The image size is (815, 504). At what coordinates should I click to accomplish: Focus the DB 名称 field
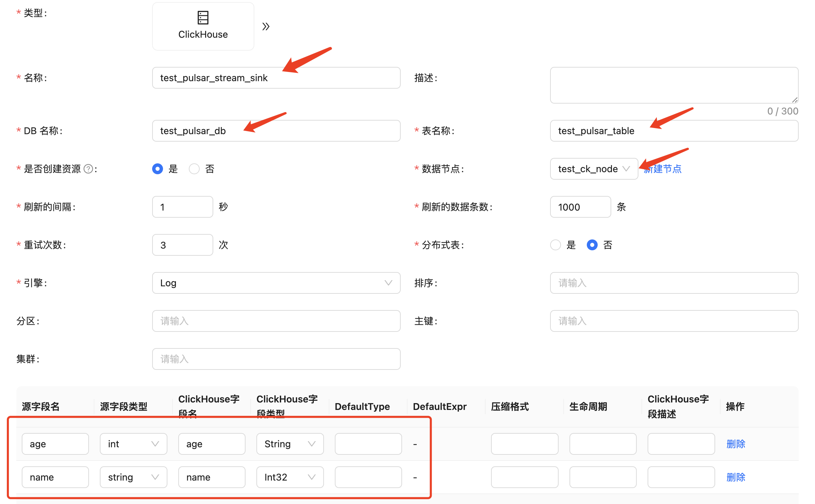coord(276,131)
